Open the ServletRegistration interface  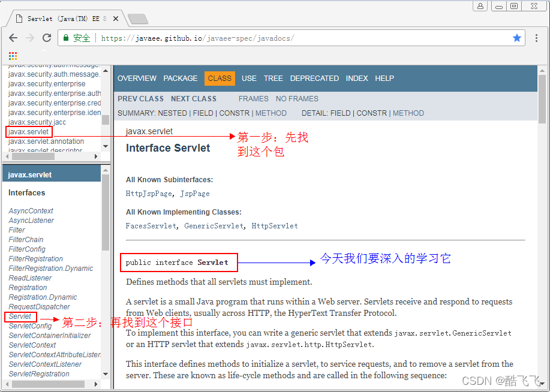coord(39,374)
